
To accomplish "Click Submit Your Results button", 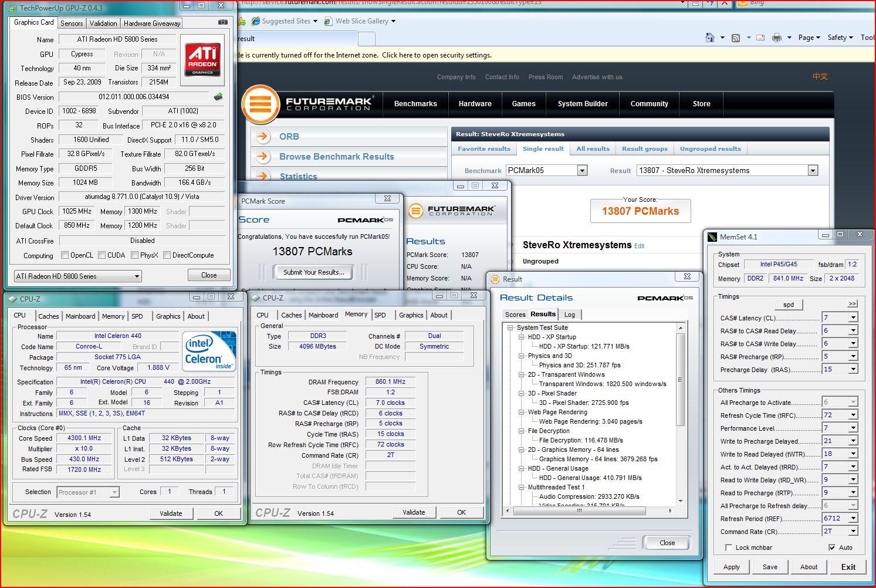I will (314, 272).
